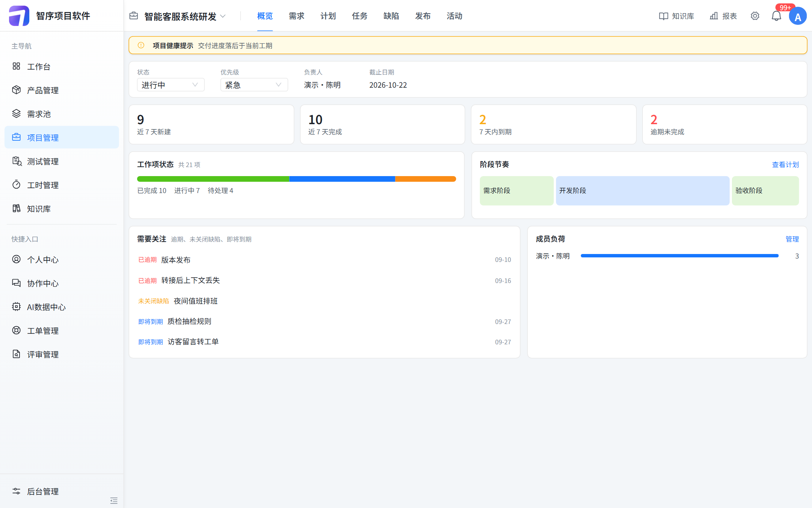Open the 活动 tab
This screenshot has height=508, width=812.
(454, 16)
